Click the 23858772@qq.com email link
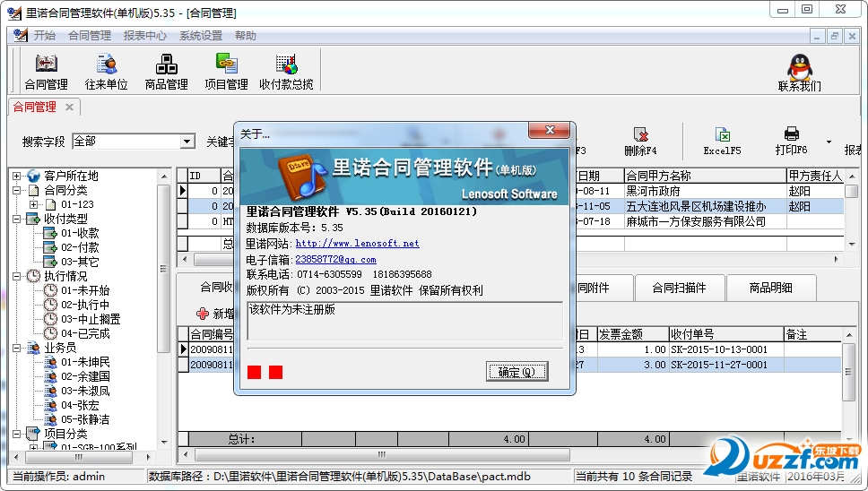The width and height of the screenshot is (868, 491). (335, 259)
